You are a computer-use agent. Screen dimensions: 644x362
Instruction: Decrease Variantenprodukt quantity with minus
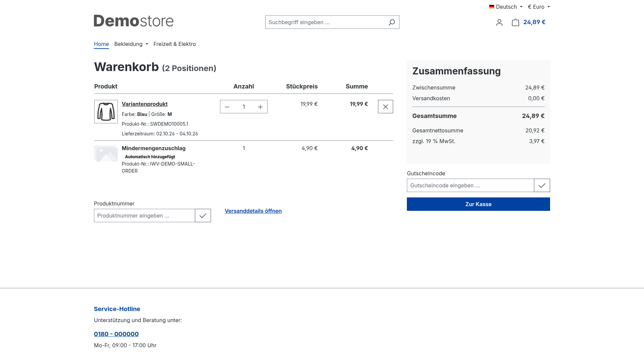pos(227,107)
